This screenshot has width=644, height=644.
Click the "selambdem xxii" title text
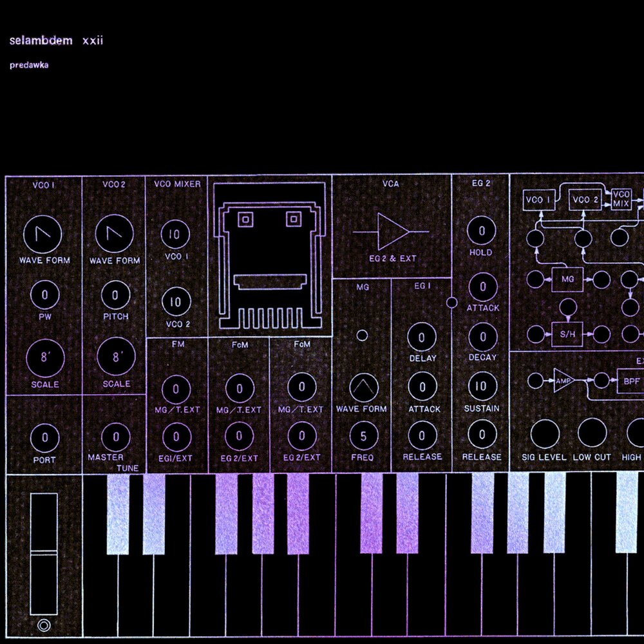point(57,41)
